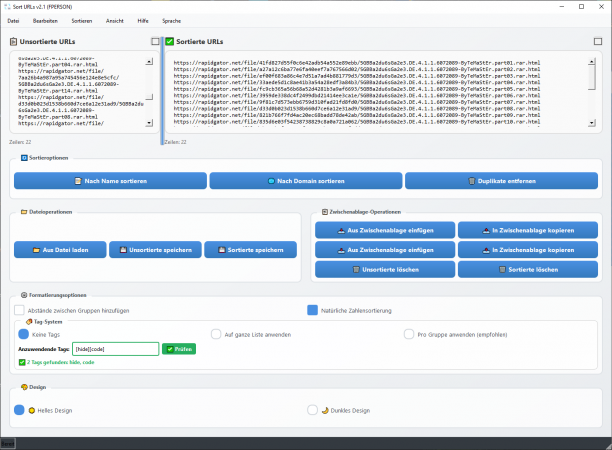Click the Duplikate entfernen button
612x450 pixels.
502,181
